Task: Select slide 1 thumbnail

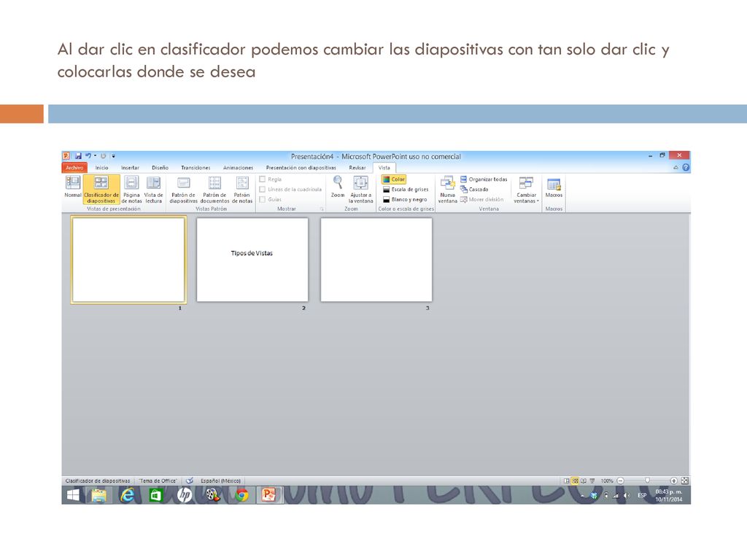Action: (x=128, y=260)
